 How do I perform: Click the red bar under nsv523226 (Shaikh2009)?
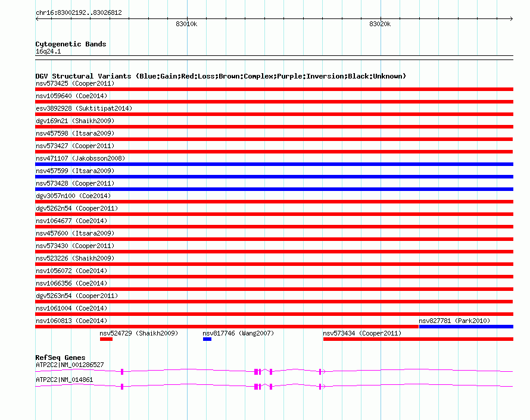click(274, 264)
